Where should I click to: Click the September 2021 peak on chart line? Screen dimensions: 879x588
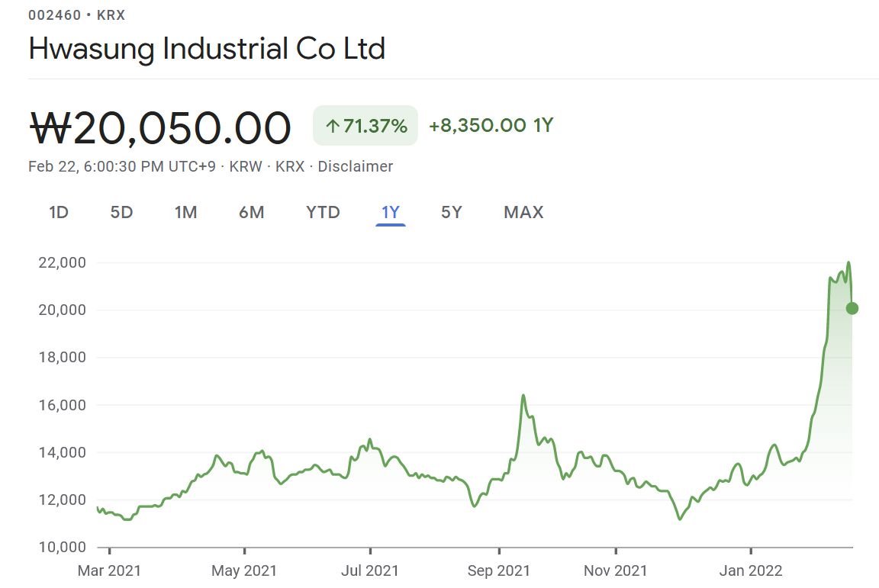[x=523, y=395]
